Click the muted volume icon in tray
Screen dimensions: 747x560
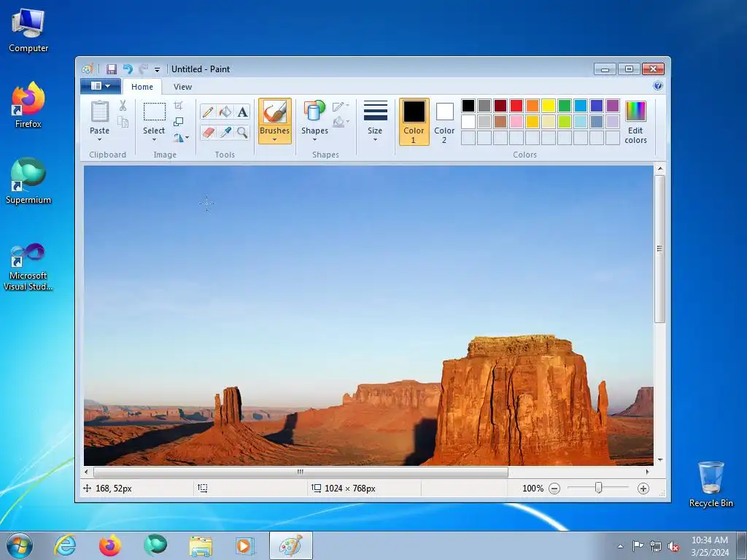pos(673,547)
